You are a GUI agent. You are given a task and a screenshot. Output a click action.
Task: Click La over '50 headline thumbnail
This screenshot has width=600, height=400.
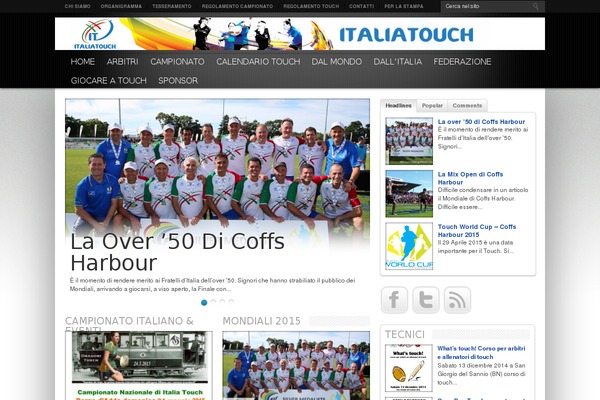[x=409, y=141]
